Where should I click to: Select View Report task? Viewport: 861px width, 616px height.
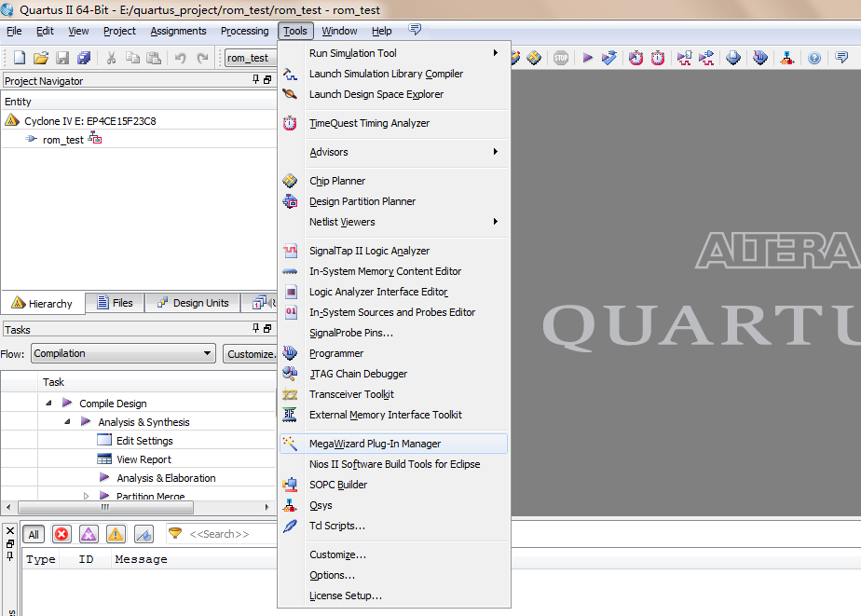point(143,459)
